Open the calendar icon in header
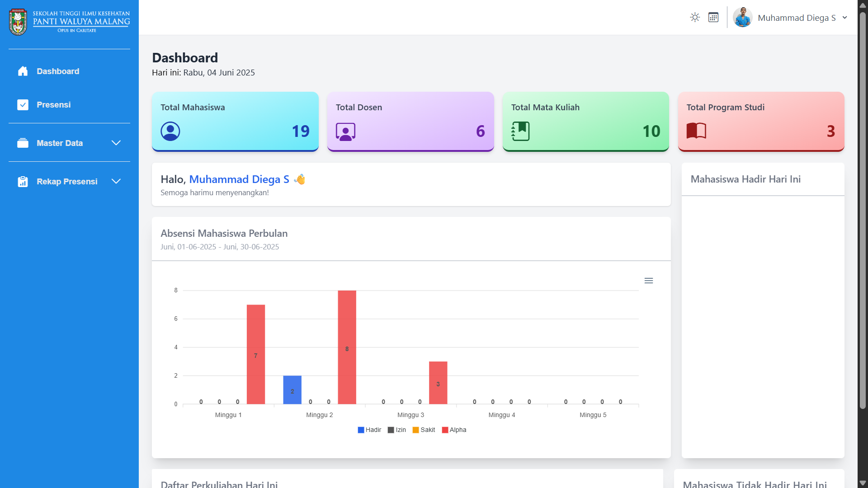868x488 pixels. 713,18
